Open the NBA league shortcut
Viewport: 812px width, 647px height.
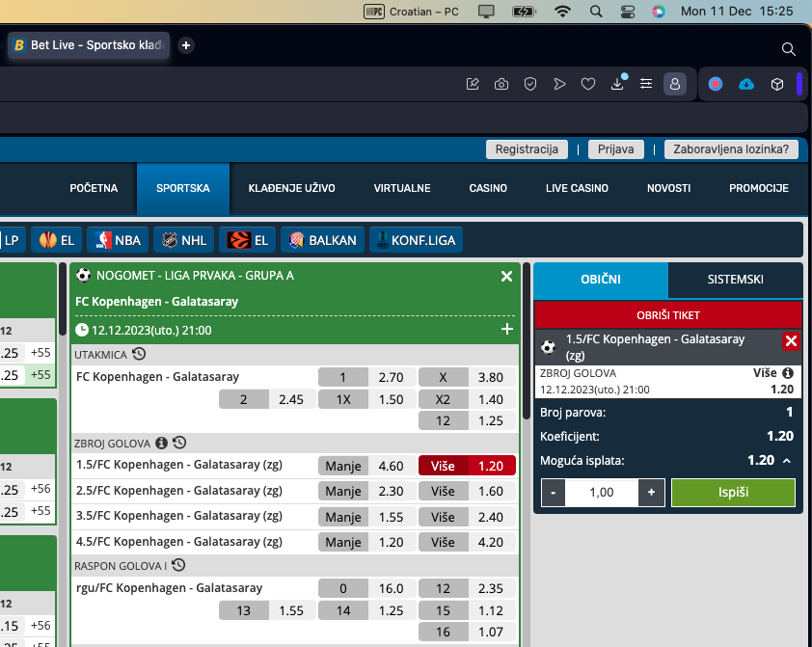(118, 240)
